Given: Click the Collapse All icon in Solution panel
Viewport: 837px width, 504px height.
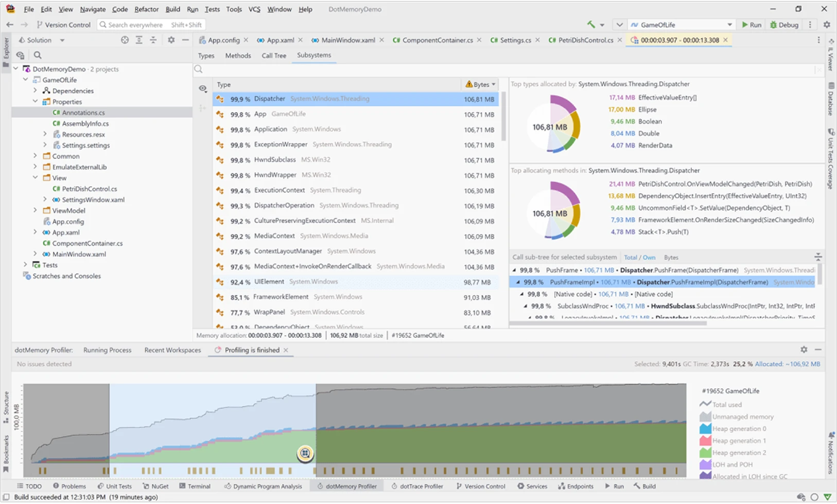Looking at the screenshot, I should tap(153, 40).
